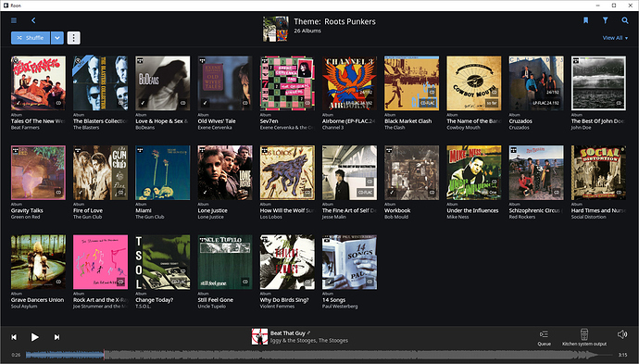Open Schizophrenic Circus album cover
This screenshot has width=639, height=364.
[x=536, y=172]
